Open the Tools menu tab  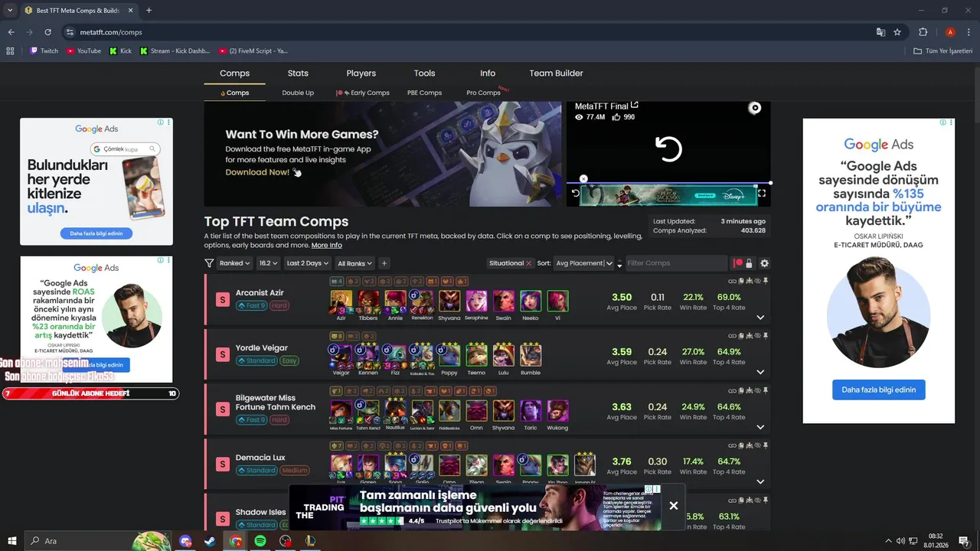point(424,73)
